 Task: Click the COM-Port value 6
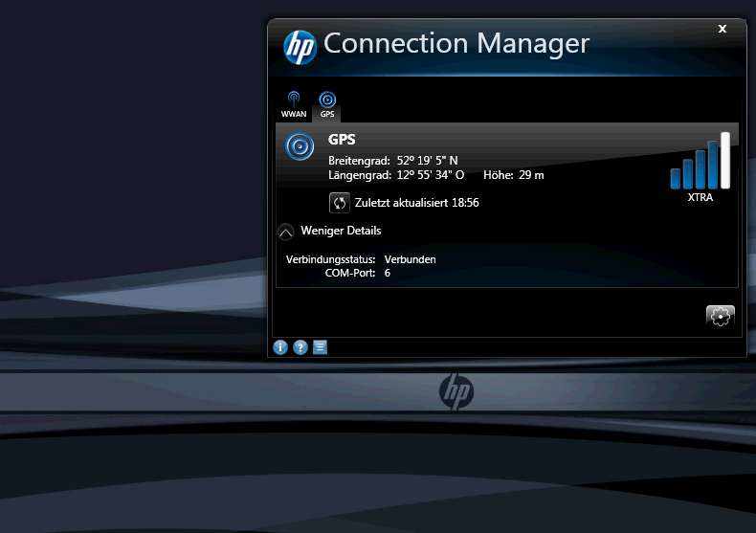[388, 273]
